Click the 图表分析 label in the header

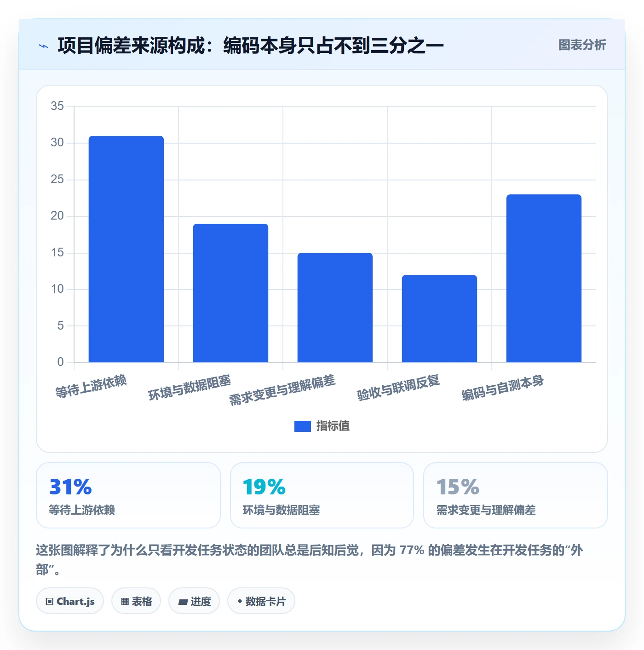pos(582,45)
